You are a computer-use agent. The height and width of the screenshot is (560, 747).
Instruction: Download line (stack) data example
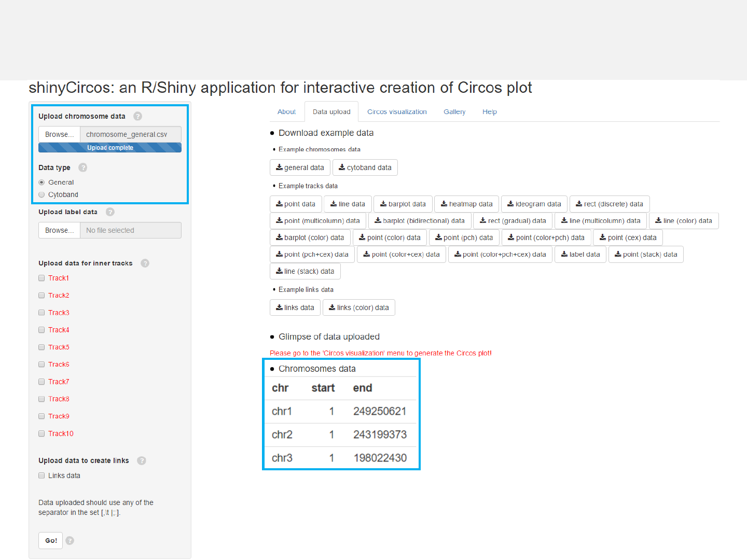(x=305, y=271)
